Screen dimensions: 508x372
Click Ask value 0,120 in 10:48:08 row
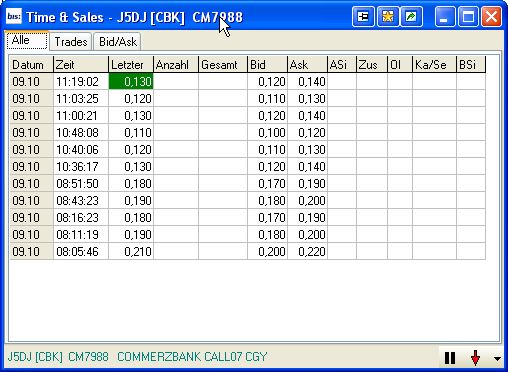(308, 133)
